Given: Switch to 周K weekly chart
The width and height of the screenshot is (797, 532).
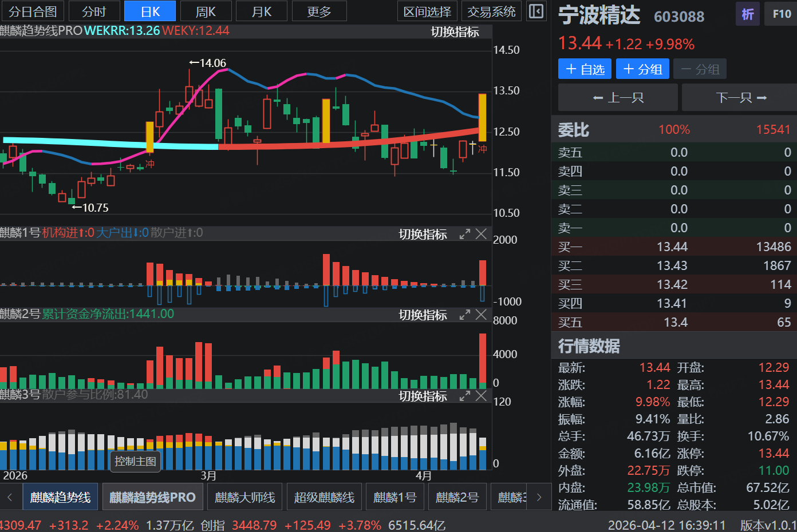Looking at the screenshot, I should pyautogui.click(x=206, y=11).
